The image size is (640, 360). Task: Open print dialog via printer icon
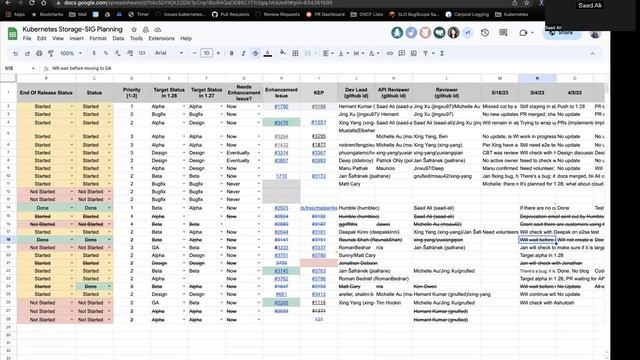pyautogui.click(x=39, y=53)
